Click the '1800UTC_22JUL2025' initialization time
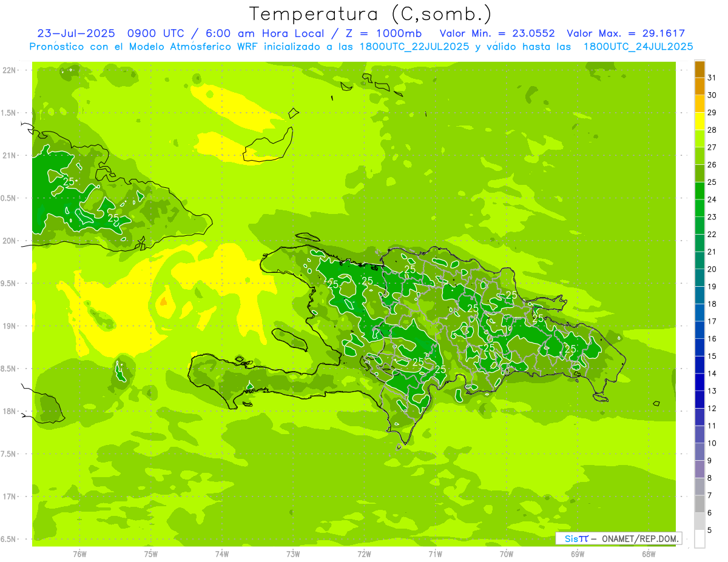Screen dimensions: 728x562 tap(414, 47)
